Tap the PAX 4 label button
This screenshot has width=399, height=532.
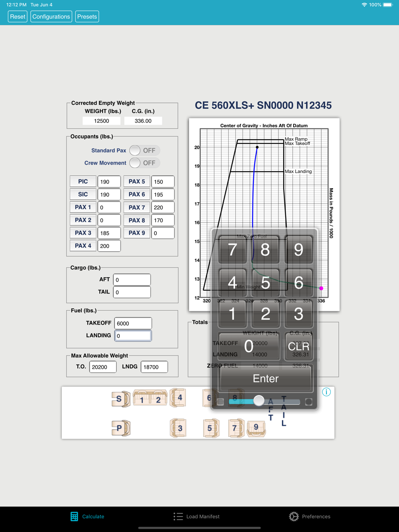click(x=83, y=246)
